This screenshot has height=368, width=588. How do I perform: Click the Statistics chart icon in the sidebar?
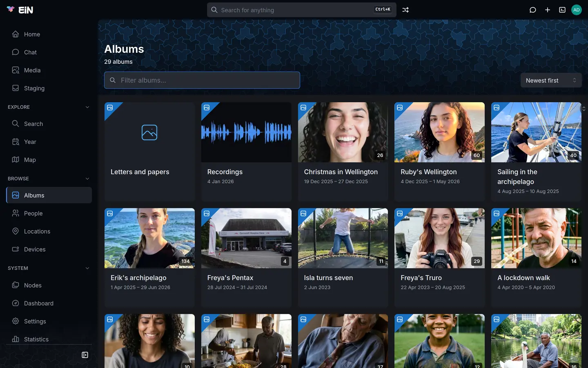click(x=16, y=339)
